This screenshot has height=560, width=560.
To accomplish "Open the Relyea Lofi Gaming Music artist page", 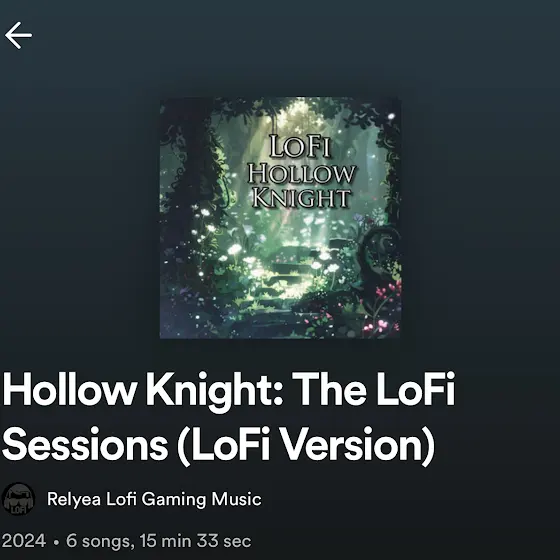I will click(154, 499).
